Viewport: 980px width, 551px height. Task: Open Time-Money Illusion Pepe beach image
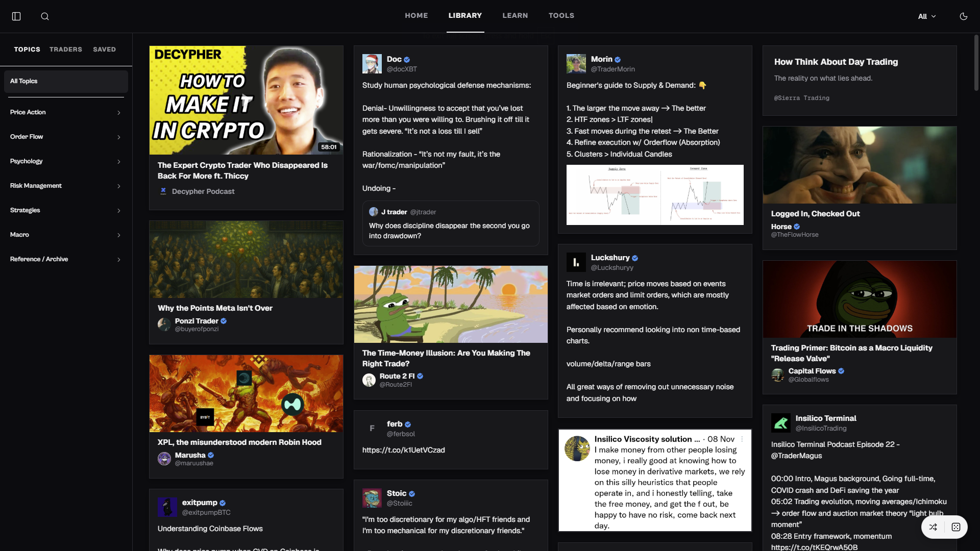tap(451, 304)
